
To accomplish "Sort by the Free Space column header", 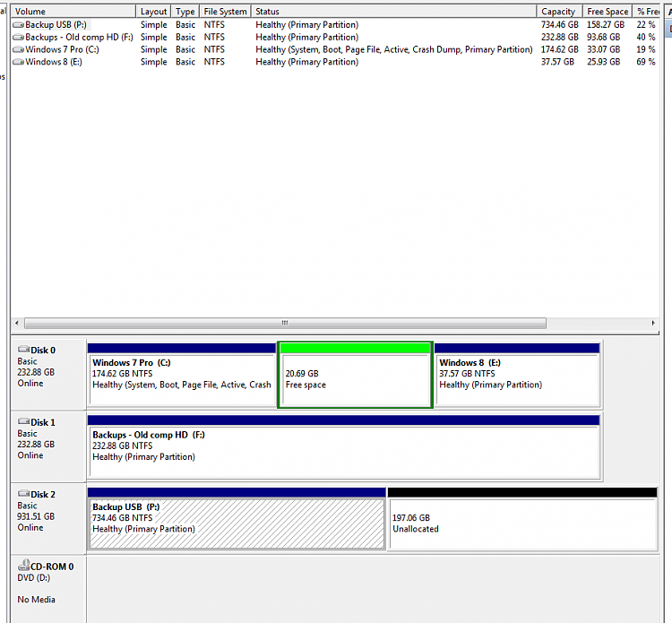I will (x=607, y=12).
